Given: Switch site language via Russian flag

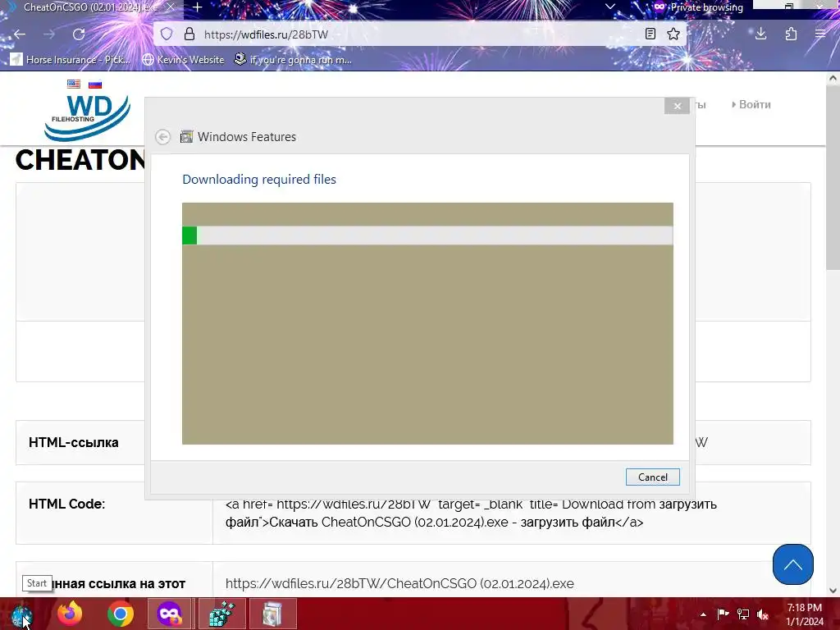Looking at the screenshot, I should pyautogui.click(x=95, y=84).
